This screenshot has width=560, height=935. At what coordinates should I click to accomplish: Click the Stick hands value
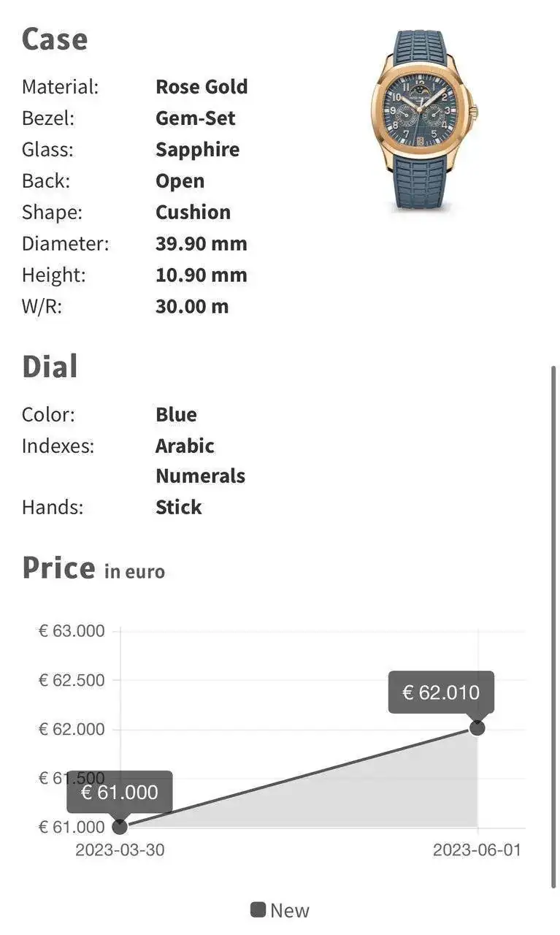(178, 507)
